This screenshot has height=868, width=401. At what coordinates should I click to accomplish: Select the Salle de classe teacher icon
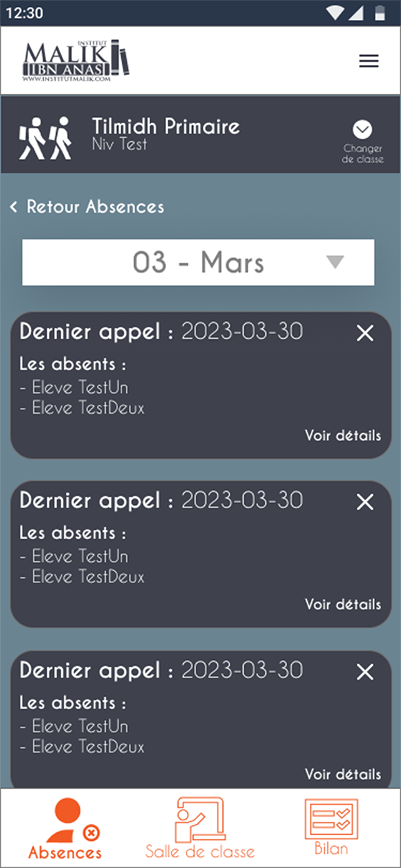click(x=200, y=817)
